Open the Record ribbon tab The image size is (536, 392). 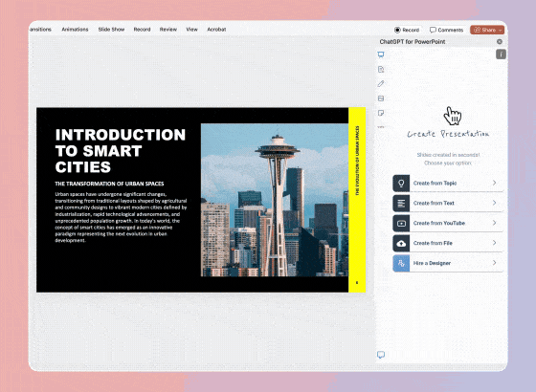143,30
